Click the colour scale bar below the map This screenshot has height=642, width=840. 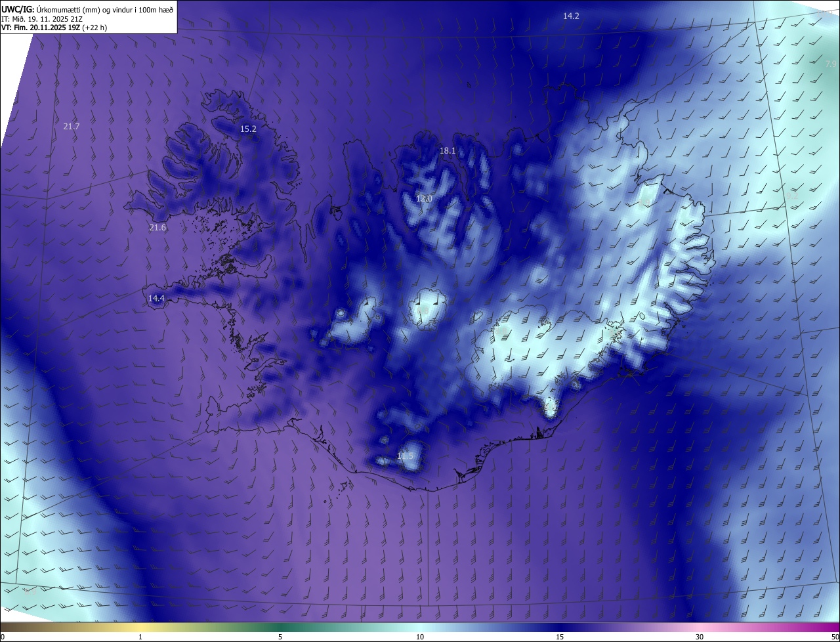click(420, 627)
